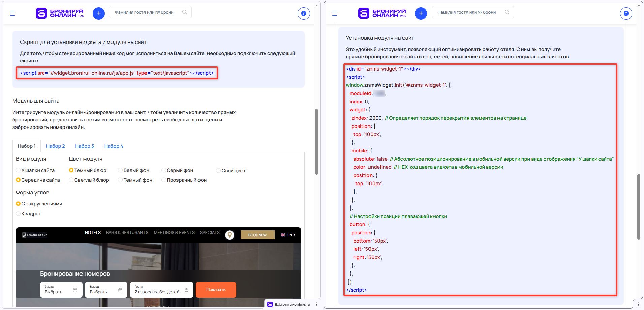Select the 'Свой цвет' custom color option
This screenshot has width=644, height=310.
pos(218,171)
